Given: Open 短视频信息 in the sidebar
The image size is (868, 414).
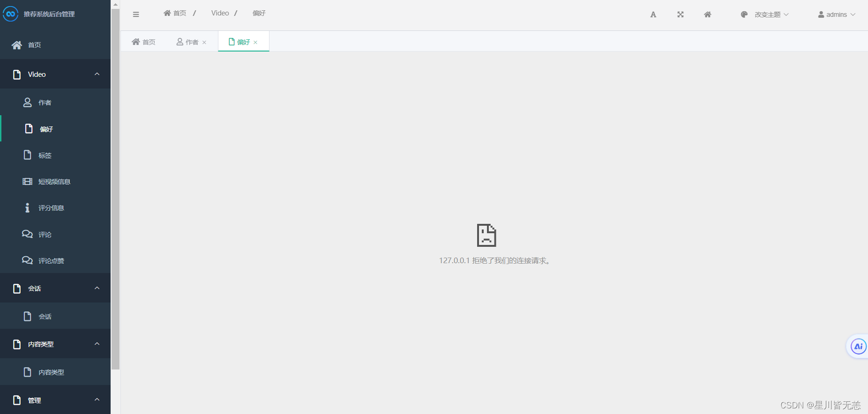Looking at the screenshot, I should tap(55, 182).
